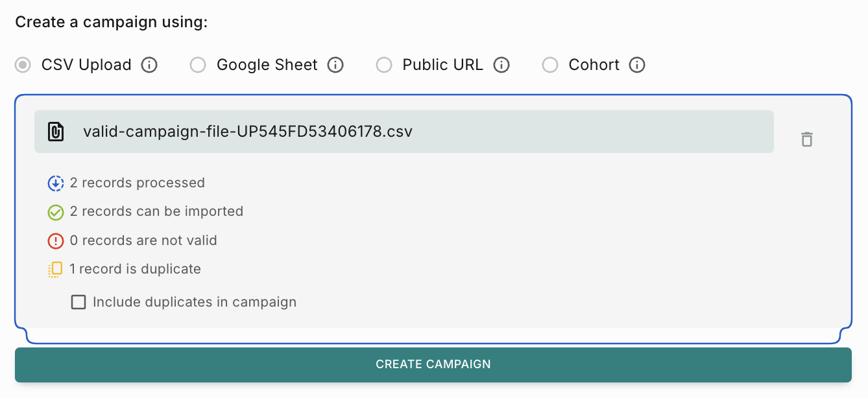Click the yellow duplicate record icon
This screenshot has width=868, height=398.
tap(56, 270)
